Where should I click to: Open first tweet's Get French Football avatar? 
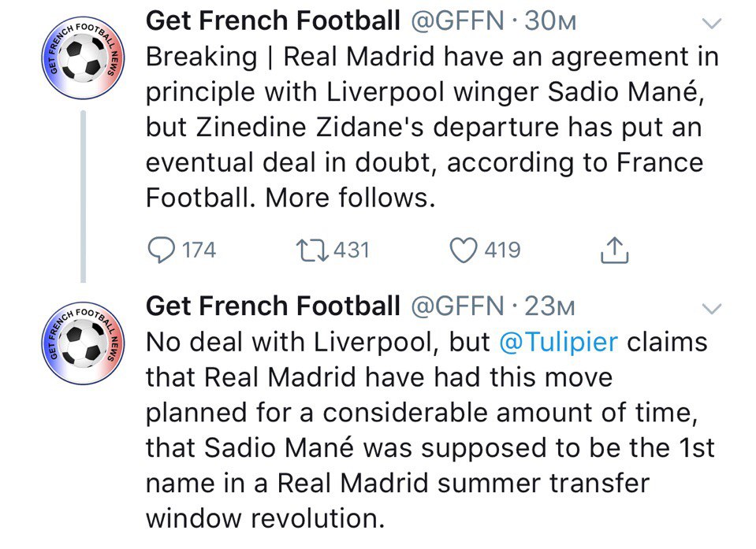[x=84, y=57]
